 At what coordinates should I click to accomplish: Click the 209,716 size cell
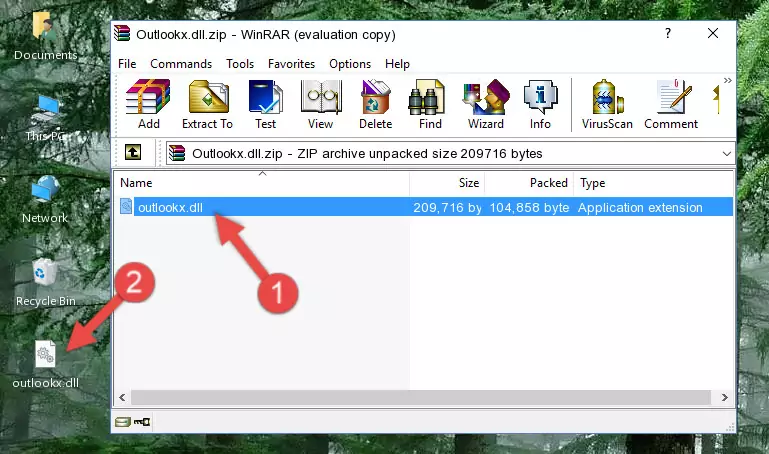447,207
